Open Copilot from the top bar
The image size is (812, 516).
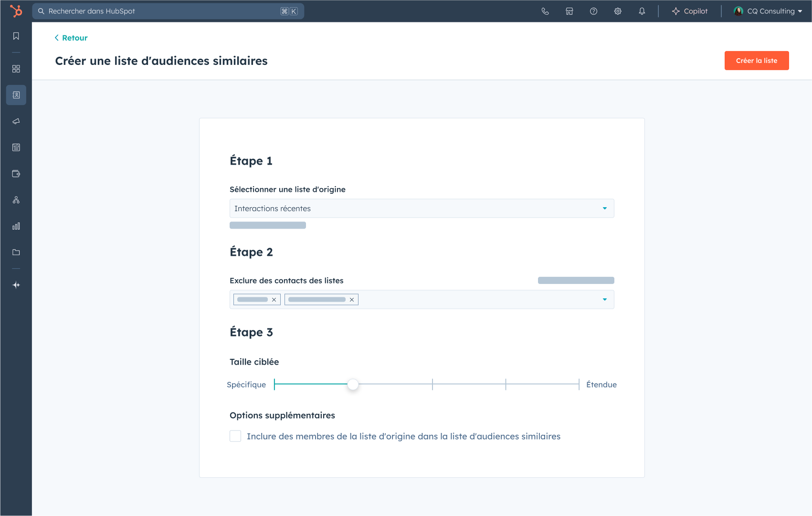(690, 11)
